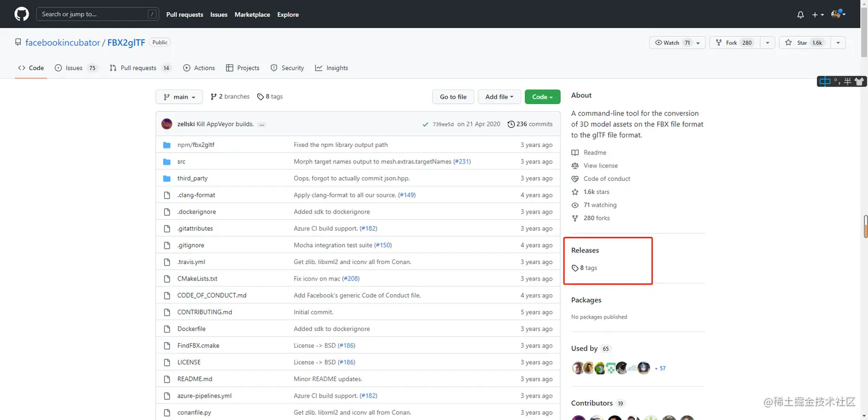868x420 pixels.
Task: Click the tag icon under Releases
Action: 575,268
